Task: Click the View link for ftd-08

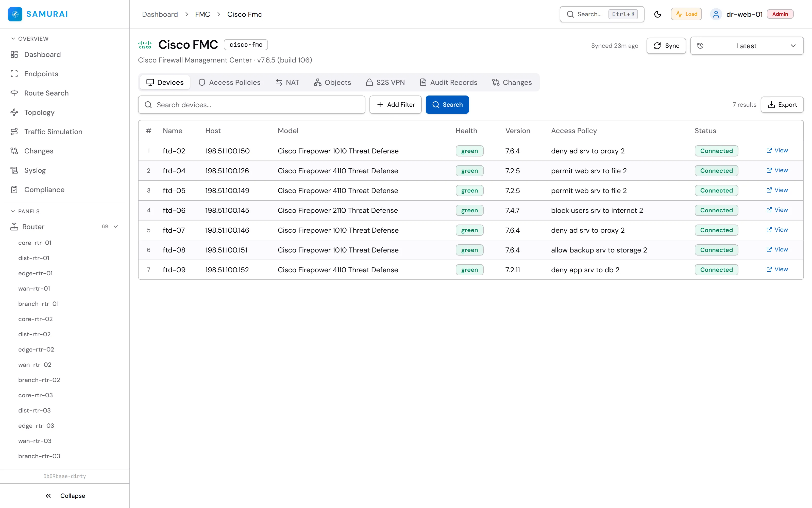Action: (x=777, y=250)
